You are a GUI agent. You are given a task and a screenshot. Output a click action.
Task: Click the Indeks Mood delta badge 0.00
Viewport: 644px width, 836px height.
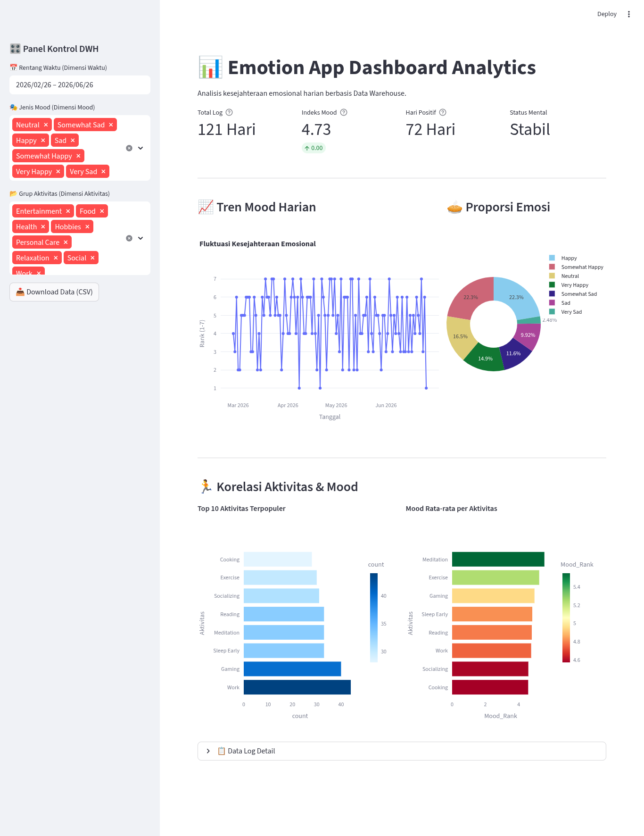point(314,148)
